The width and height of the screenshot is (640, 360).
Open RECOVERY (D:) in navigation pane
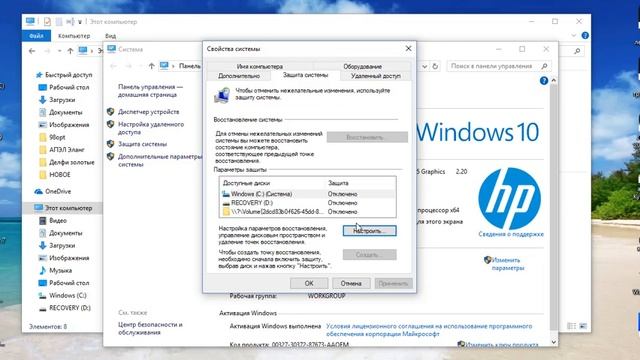[x=64, y=308]
